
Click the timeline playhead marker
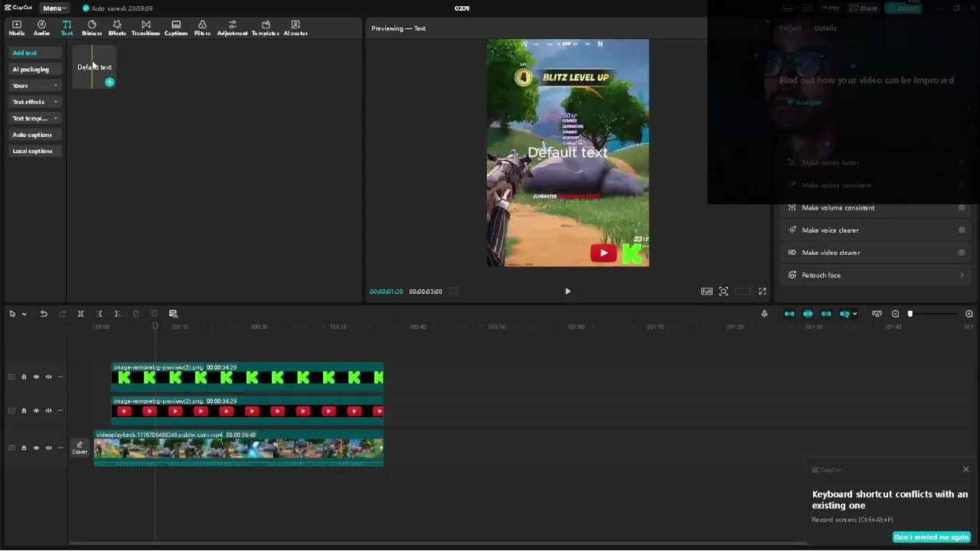pyautogui.click(x=155, y=326)
